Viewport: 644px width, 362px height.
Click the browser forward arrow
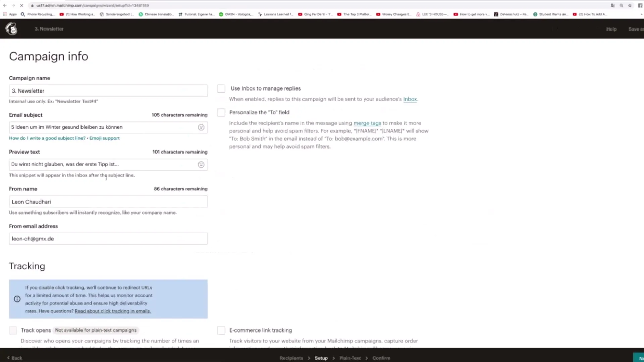tap(13, 5)
